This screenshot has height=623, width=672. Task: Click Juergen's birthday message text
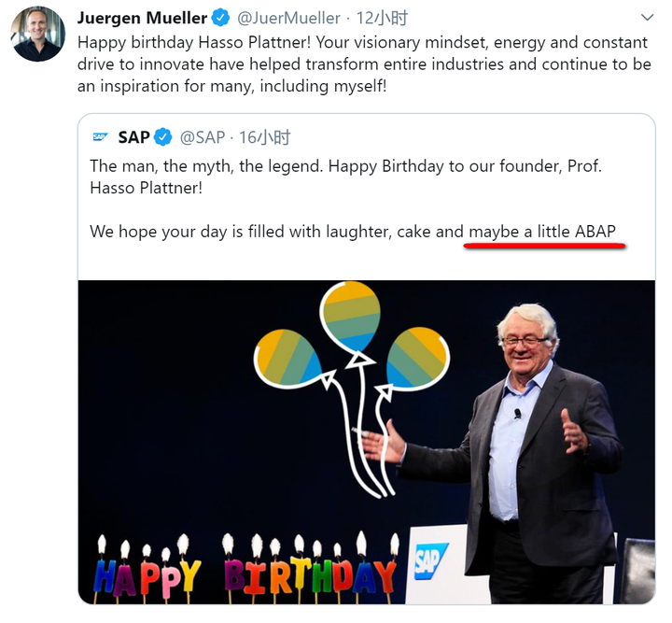pos(362,64)
